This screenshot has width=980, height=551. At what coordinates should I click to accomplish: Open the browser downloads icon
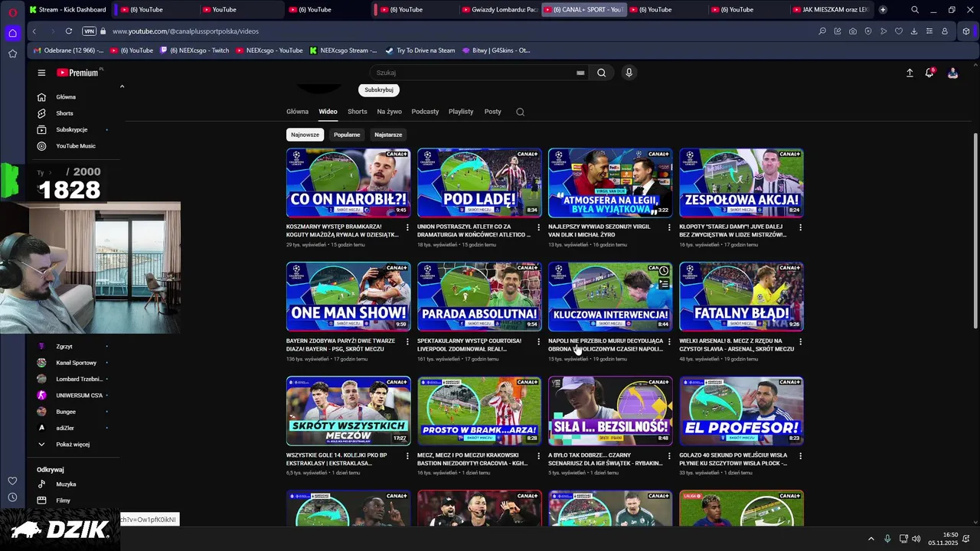click(x=914, y=31)
